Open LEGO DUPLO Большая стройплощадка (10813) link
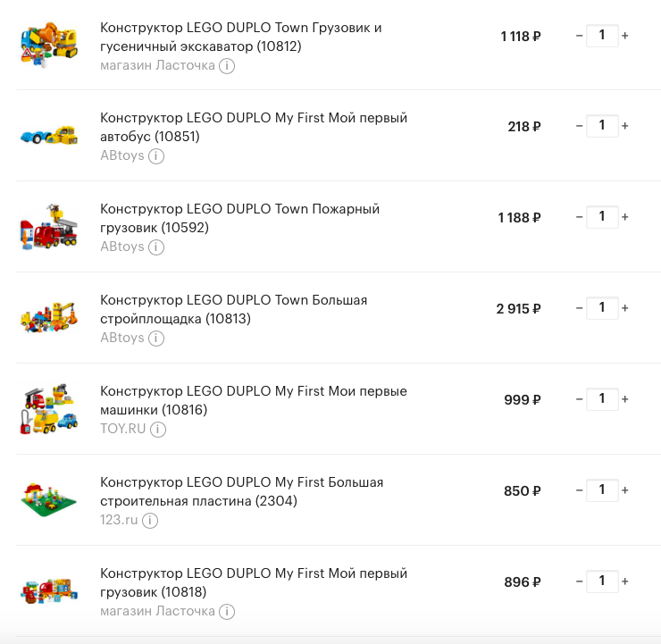This screenshot has width=661, height=644. (x=233, y=309)
